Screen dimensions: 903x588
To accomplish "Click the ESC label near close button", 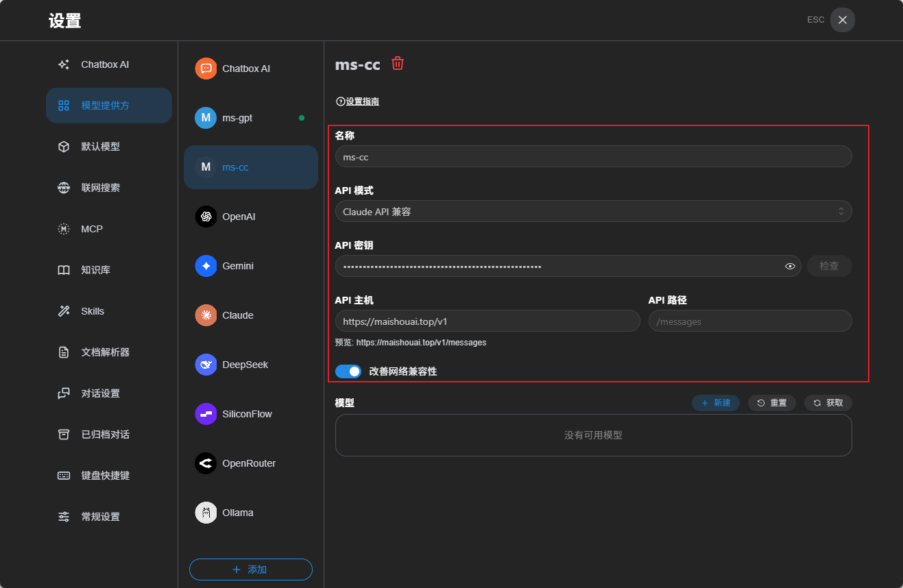I will point(816,20).
